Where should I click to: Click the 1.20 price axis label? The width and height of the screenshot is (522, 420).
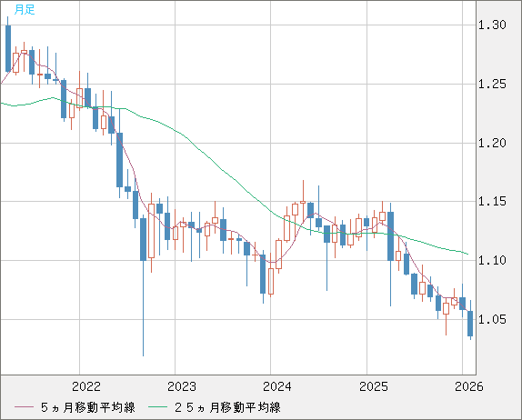[x=492, y=143]
